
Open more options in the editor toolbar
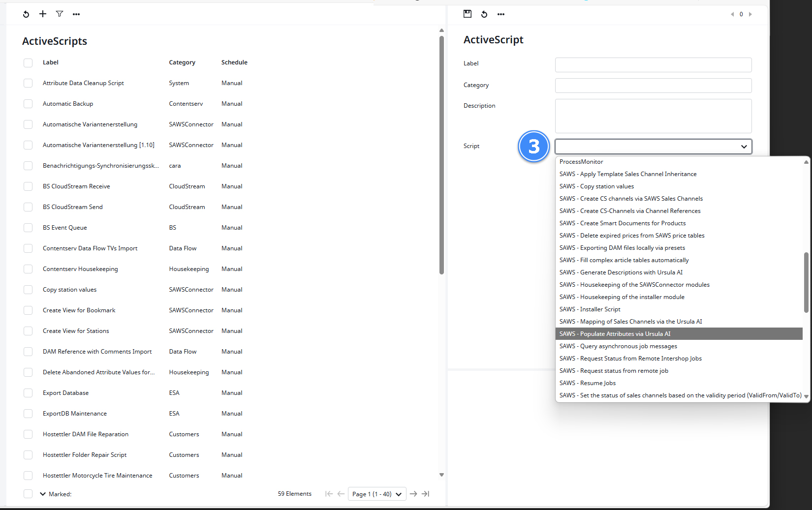(x=501, y=14)
